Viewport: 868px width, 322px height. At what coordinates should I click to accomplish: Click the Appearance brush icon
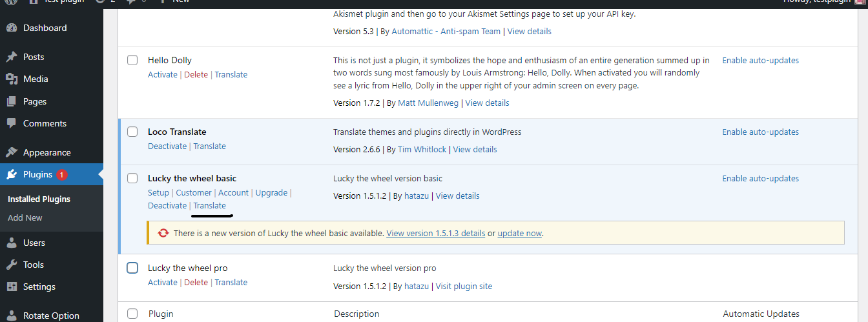[12, 152]
